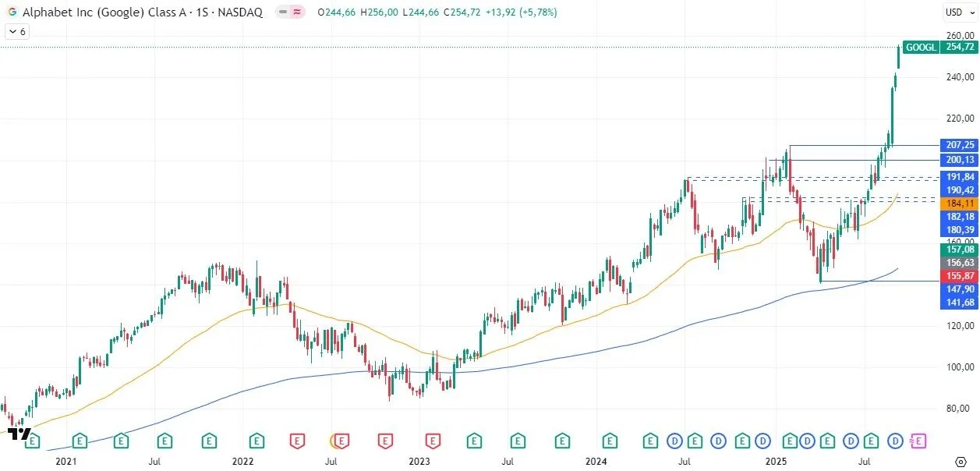Click the 2024 label on the time axis

point(598,461)
